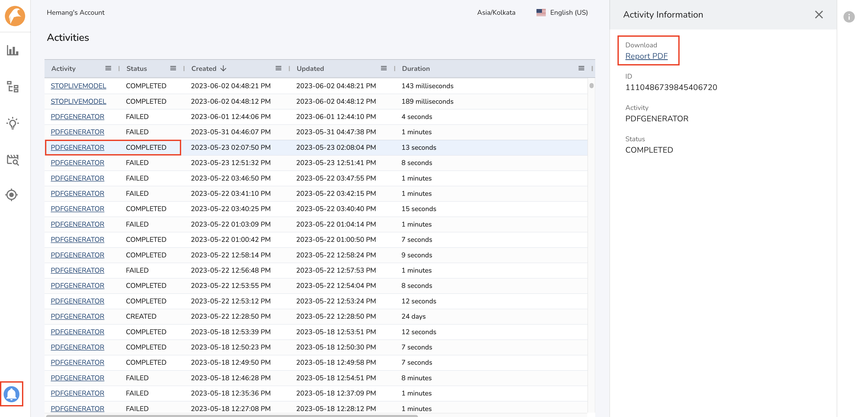
Task: Open the Status column menu
Action: coord(173,68)
